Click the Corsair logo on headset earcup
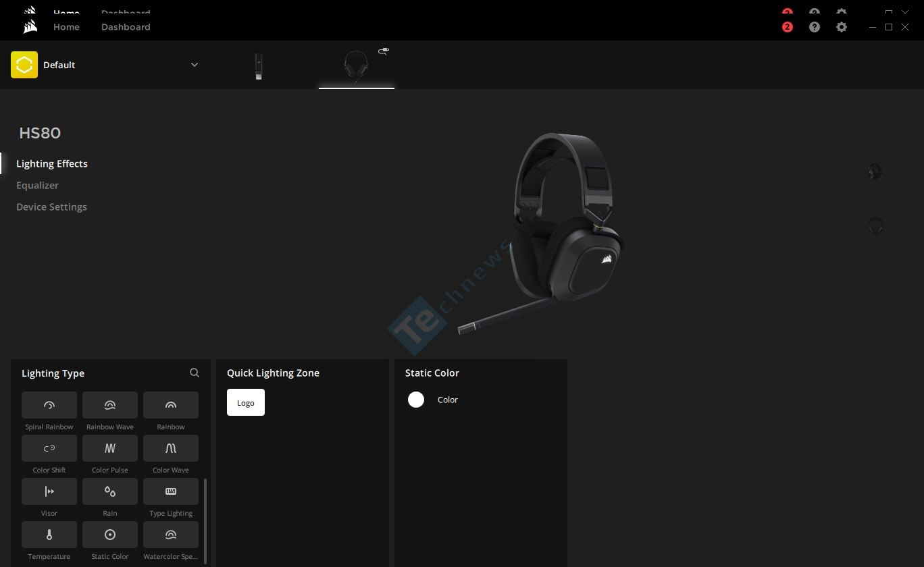924x567 pixels. 606,259
